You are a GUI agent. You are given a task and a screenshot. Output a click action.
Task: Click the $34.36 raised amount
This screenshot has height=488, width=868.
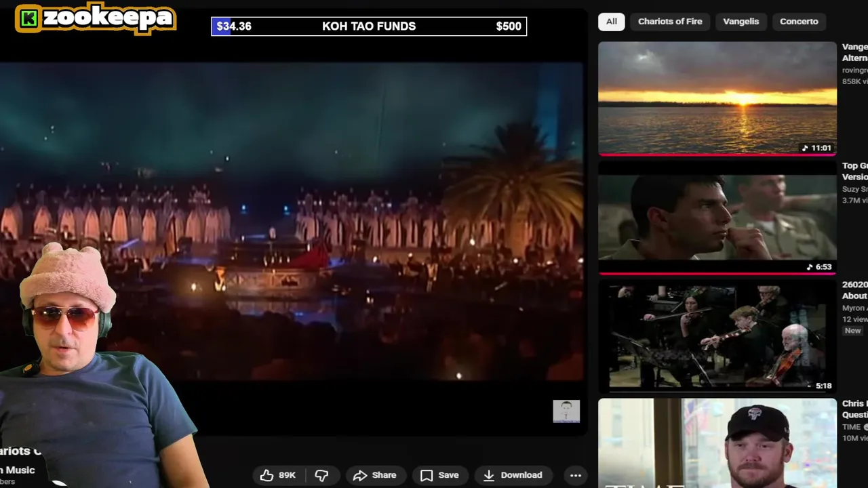tap(234, 26)
